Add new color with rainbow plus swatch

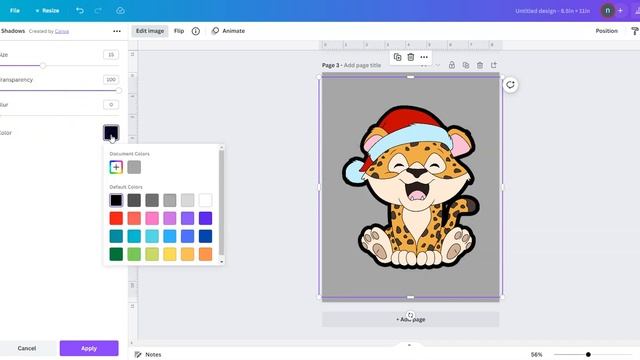coord(116,167)
